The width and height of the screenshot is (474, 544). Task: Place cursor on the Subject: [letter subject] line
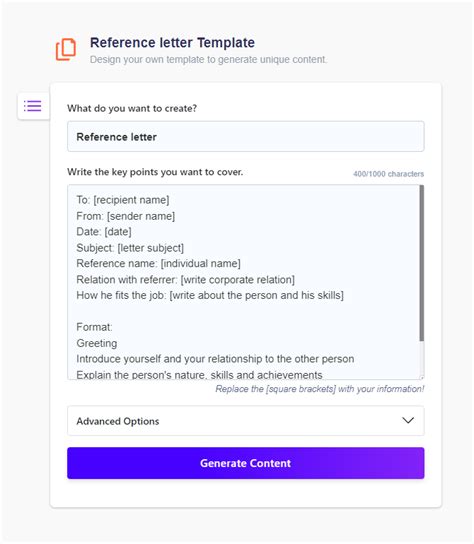coord(130,248)
